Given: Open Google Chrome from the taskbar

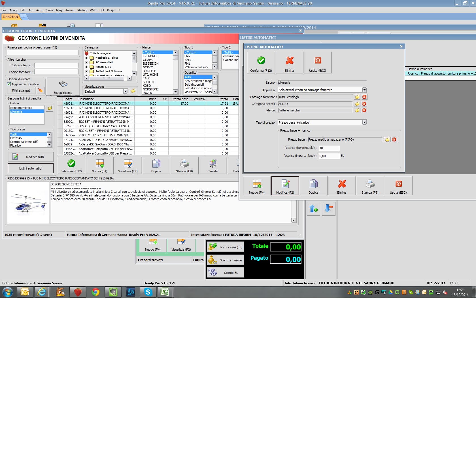Looking at the screenshot, I should 95,292.
